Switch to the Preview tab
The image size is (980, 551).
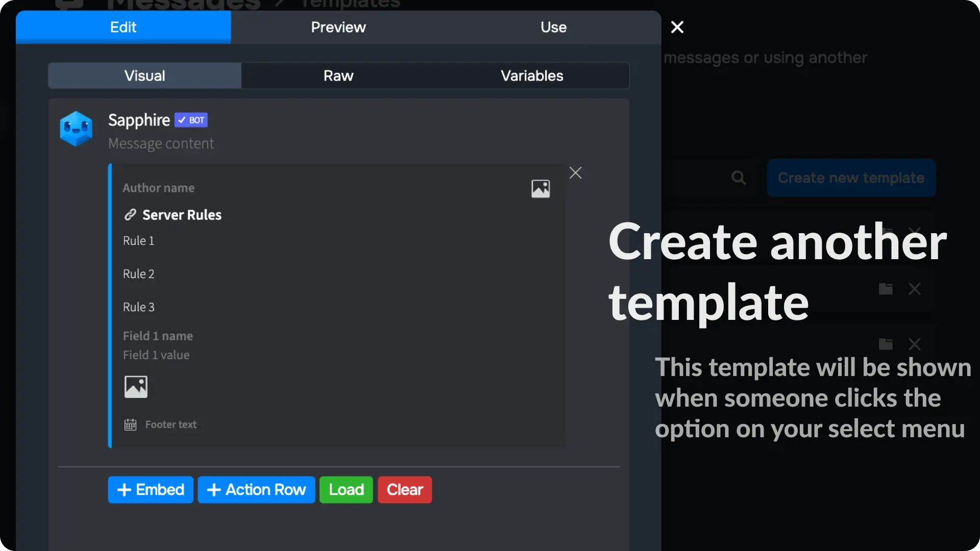click(338, 27)
